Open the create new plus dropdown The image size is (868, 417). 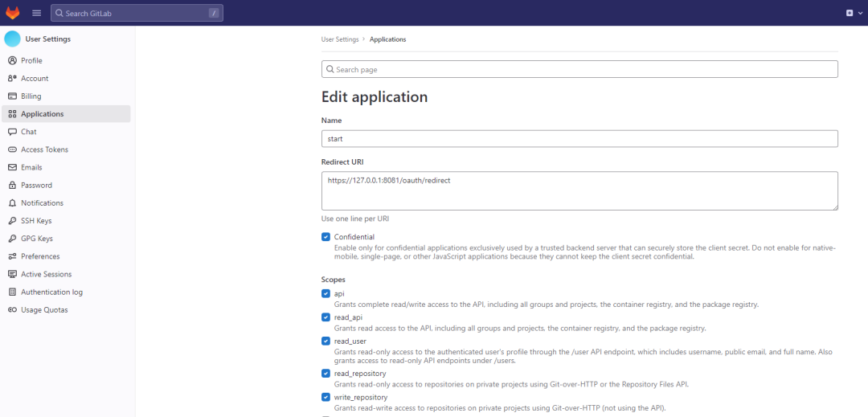click(x=854, y=13)
